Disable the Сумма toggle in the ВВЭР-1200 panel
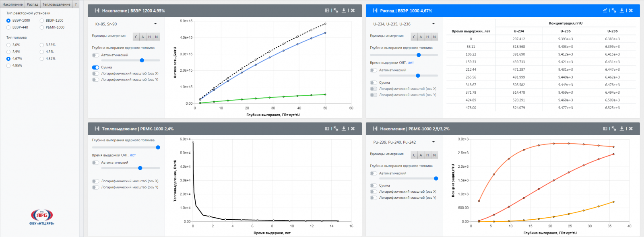This screenshot has width=644, height=237. coord(95,68)
